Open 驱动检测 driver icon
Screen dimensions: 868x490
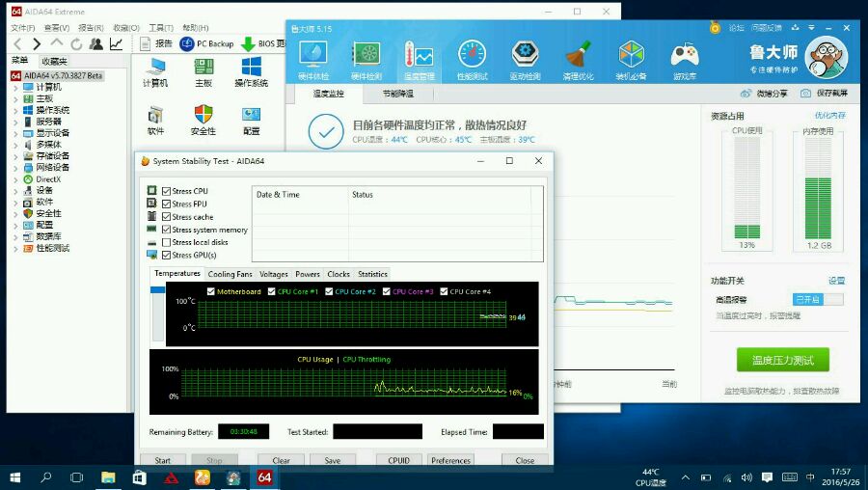(526, 61)
